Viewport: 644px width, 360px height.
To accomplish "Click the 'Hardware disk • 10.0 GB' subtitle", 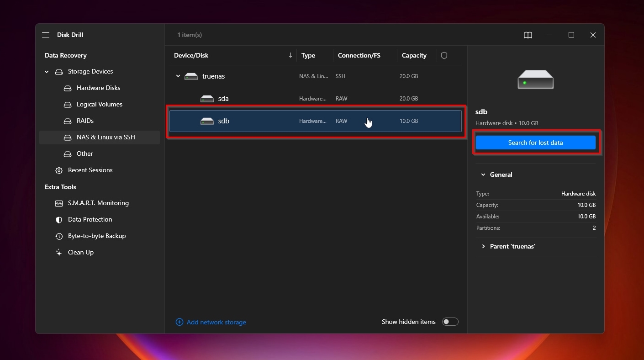I will [x=507, y=123].
